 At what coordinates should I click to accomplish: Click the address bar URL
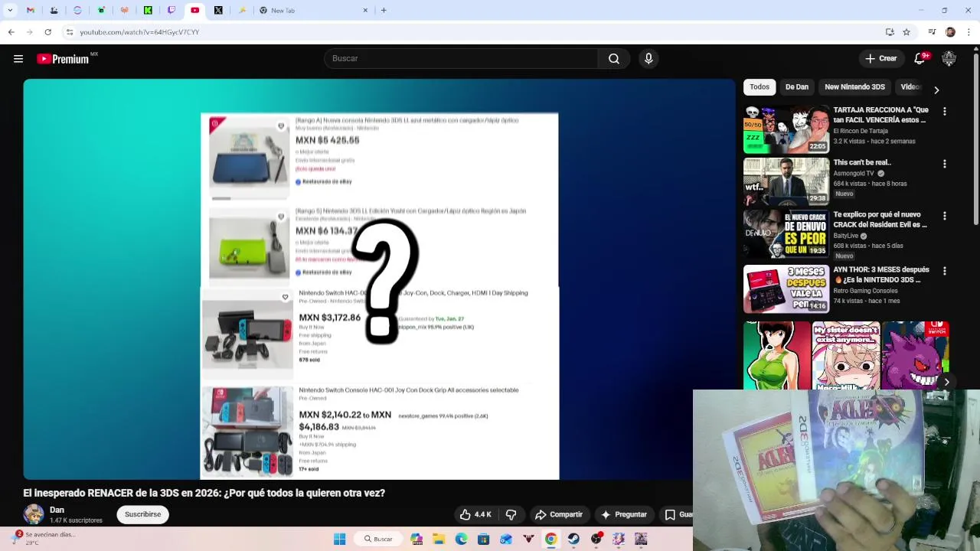pyautogui.click(x=139, y=32)
